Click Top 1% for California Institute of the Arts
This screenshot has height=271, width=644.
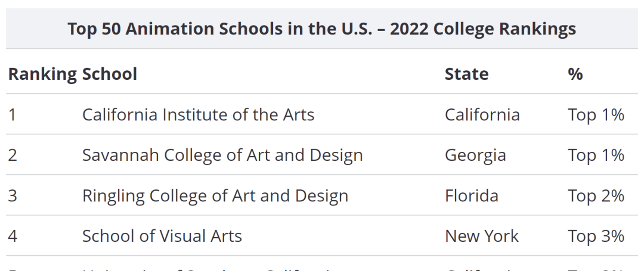[596, 114]
